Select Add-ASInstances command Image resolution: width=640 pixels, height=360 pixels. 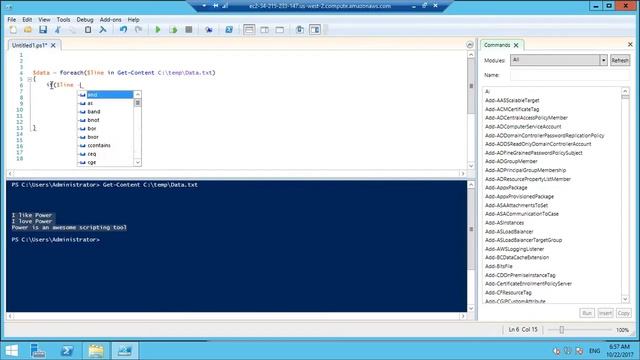click(504, 223)
